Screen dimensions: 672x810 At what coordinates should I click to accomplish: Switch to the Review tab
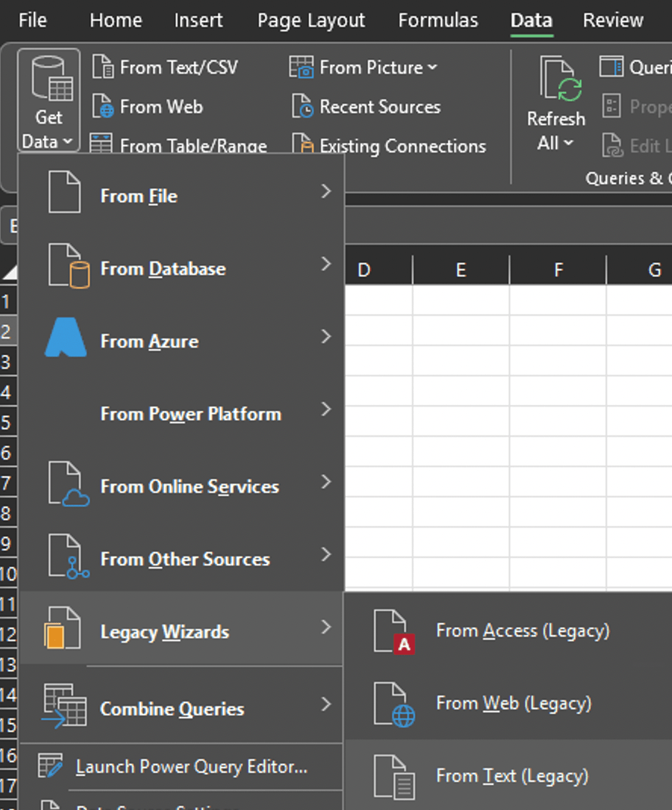pyautogui.click(x=613, y=20)
